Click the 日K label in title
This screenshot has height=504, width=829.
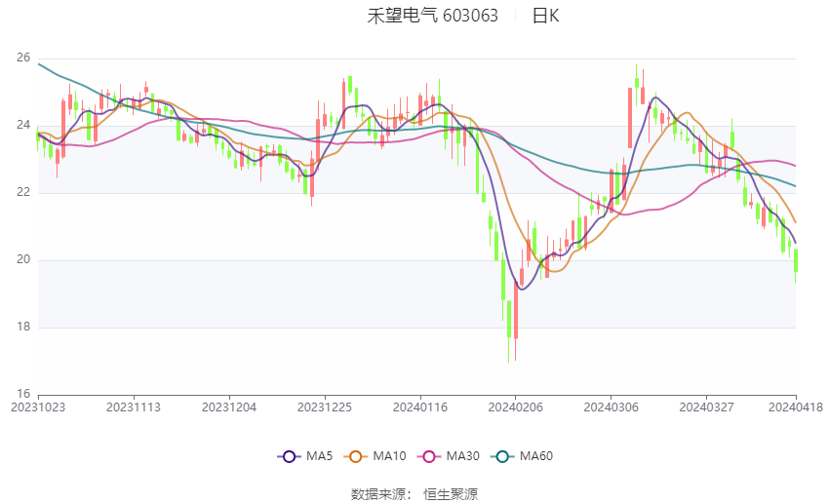point(545,16)
